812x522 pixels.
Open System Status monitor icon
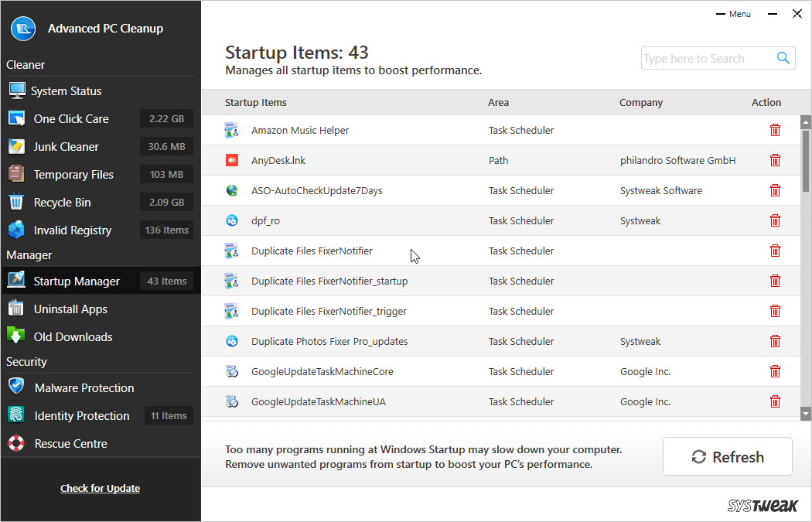point(17,90)
